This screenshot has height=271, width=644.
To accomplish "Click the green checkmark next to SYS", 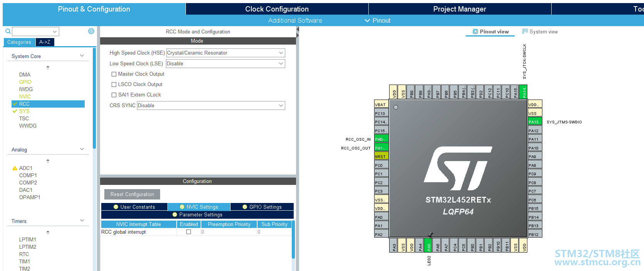I will (15, 111).
